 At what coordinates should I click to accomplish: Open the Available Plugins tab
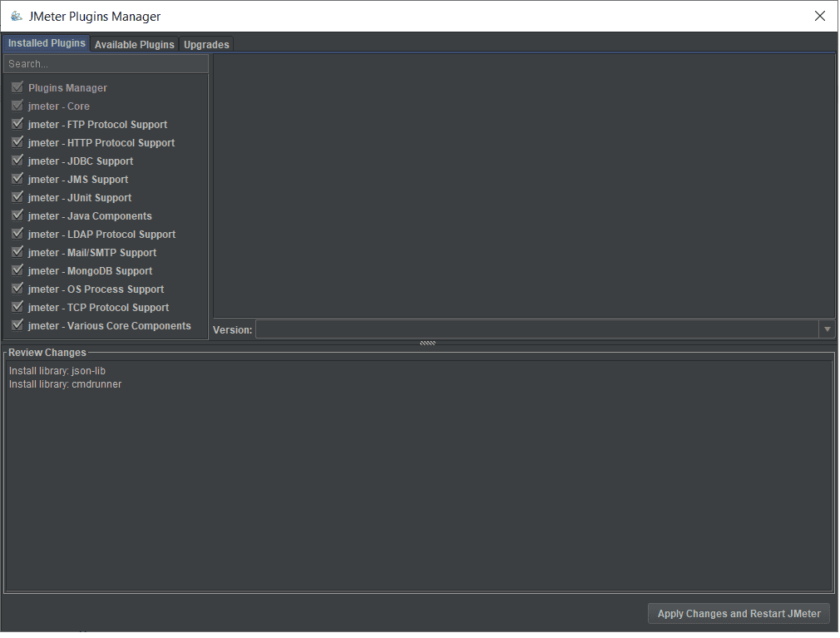pos(135,44)
